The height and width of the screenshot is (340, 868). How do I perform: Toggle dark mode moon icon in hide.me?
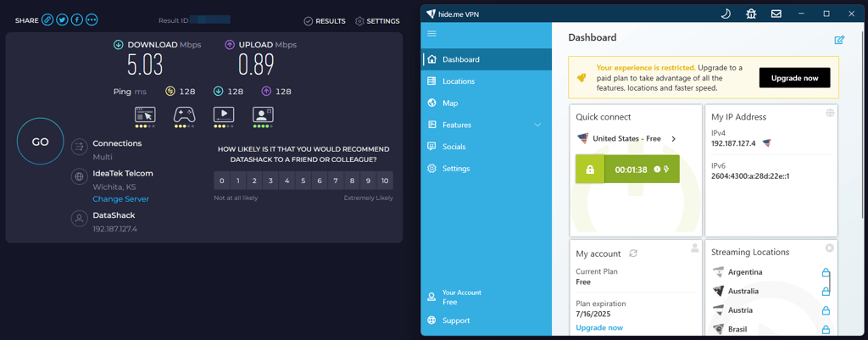coord(726,14)
